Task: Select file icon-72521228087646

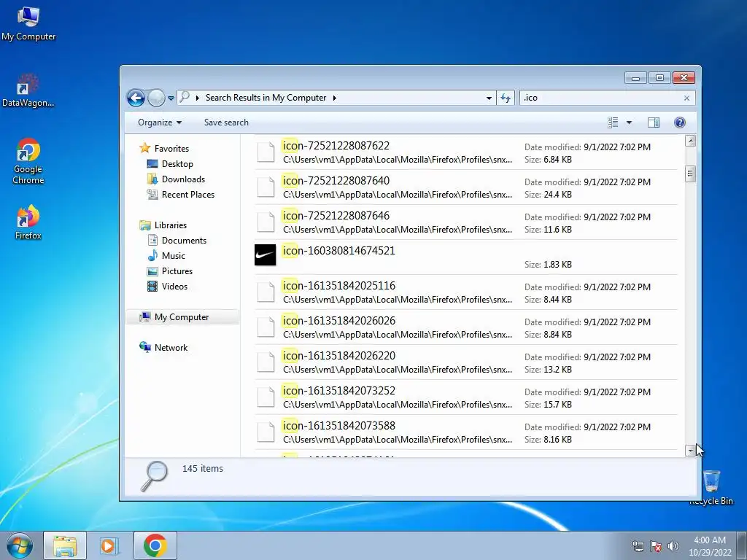Action: tap(466, 222)
